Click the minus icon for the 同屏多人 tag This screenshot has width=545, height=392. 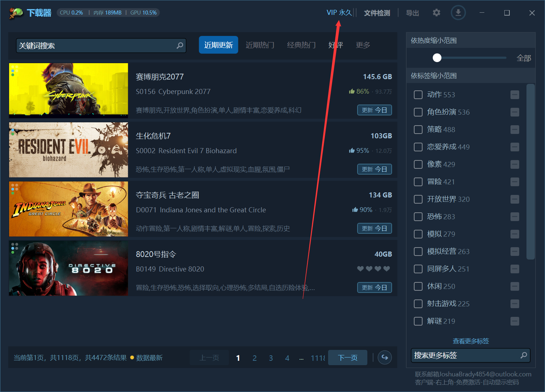[x=515, y=269]
